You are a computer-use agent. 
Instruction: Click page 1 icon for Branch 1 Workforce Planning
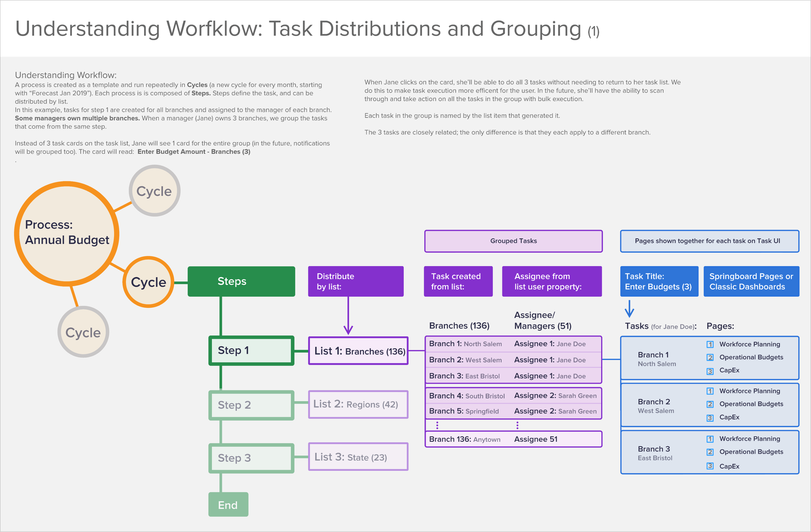pyautogui.click(x=710, y=344)
